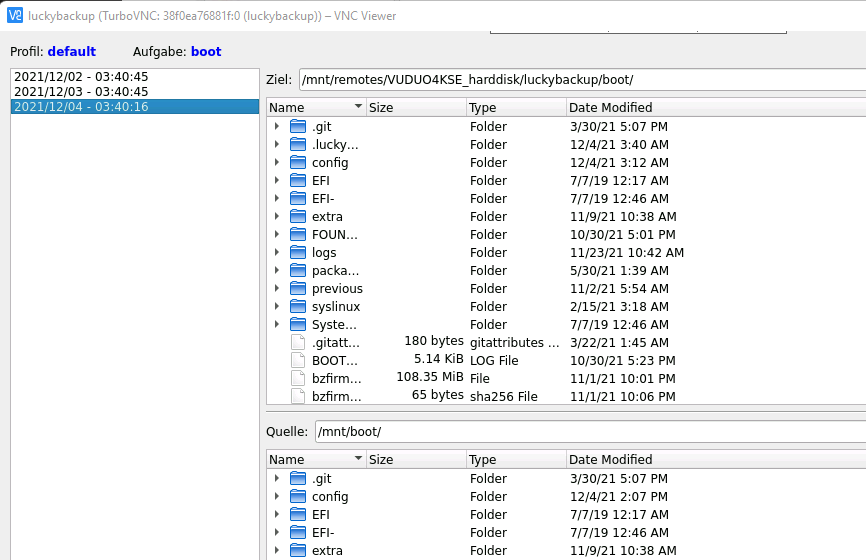Expand the EFI- folder in Ziel tree
Image resolution: width=866 pixels, height=560 pixels.
click(277, 198)
